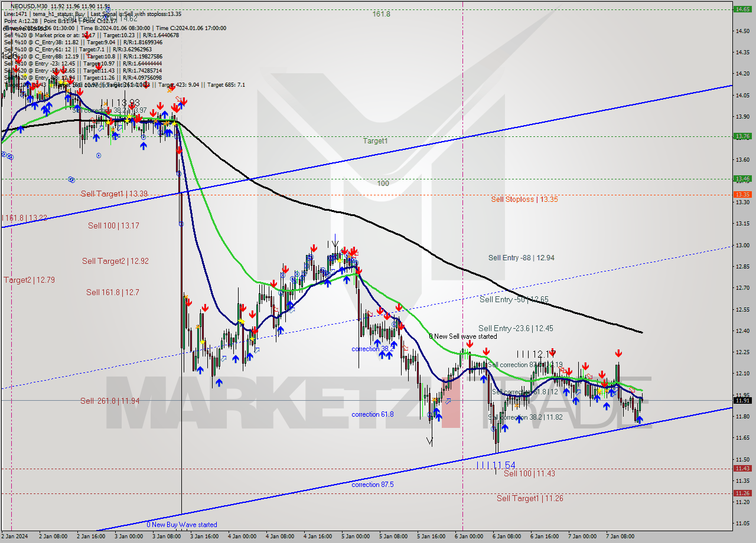The width and height of the screenshot is (756, 543).
Task: Click the 'Sell correction 61.8 | 12' label
Action: 524,392
